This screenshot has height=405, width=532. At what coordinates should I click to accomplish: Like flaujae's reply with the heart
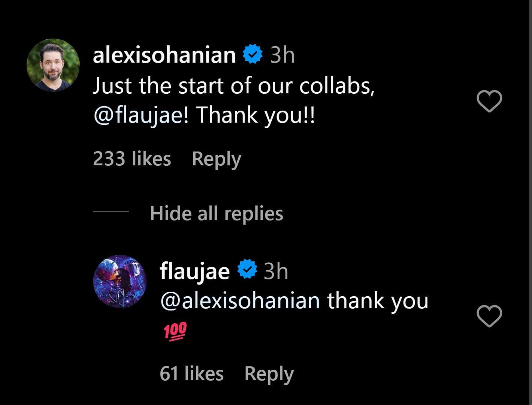point(489,316)
